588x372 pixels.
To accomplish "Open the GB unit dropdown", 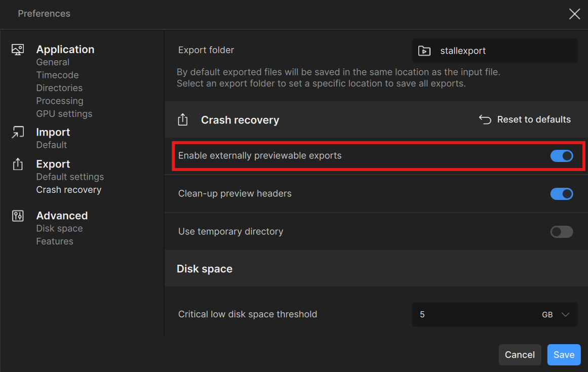I will 556,315.
